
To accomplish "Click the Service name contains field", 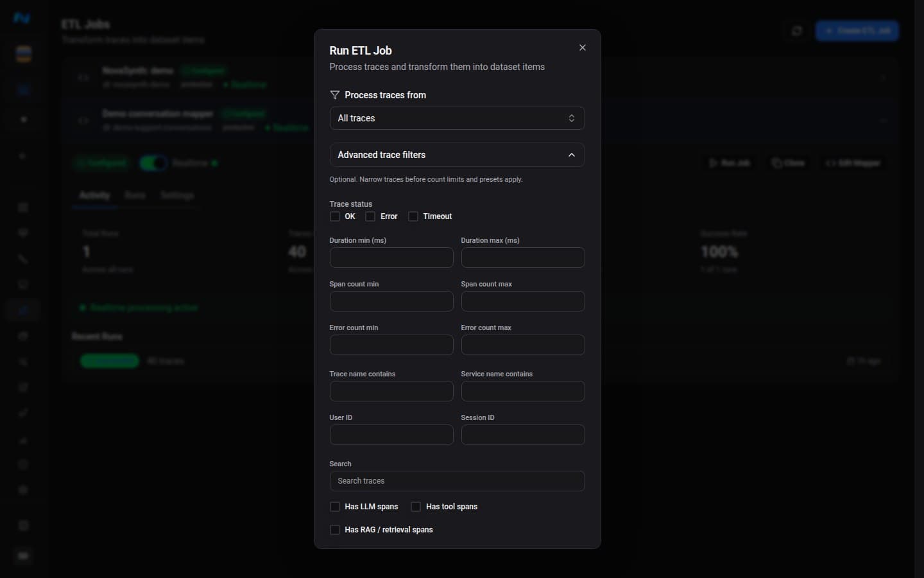I will pyautogui.click(x=523, y=391).
